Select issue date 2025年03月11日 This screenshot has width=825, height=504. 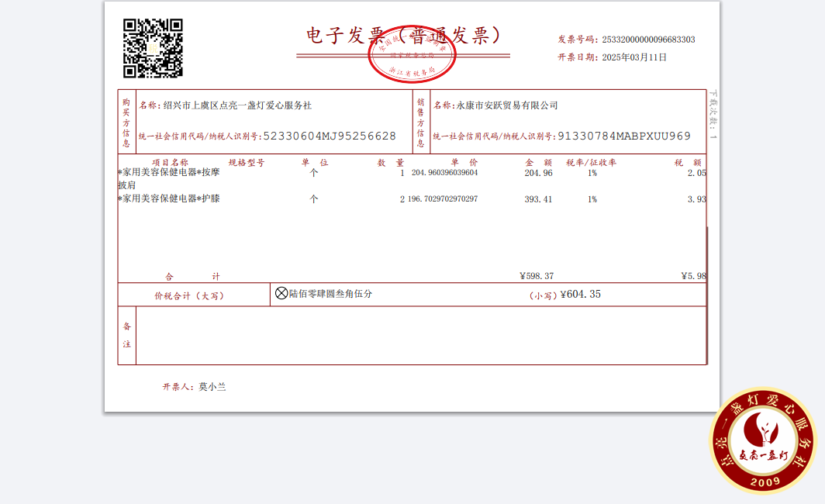coord(634,57)
